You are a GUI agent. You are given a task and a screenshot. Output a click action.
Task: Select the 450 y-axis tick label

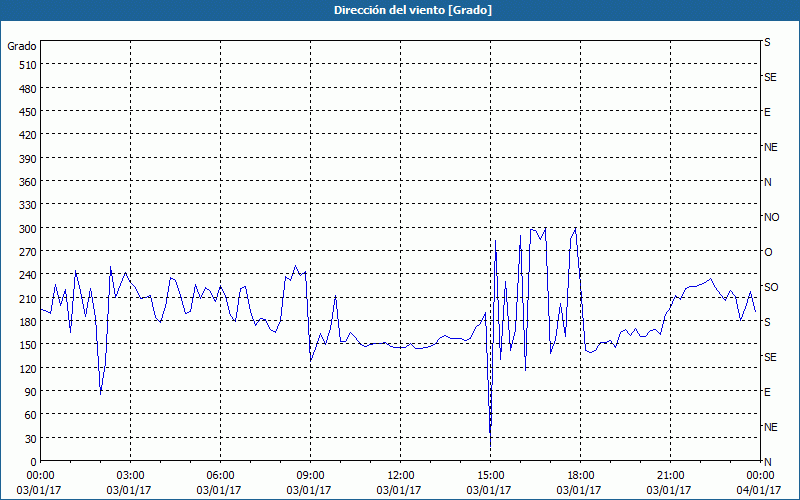pos(28,112)
